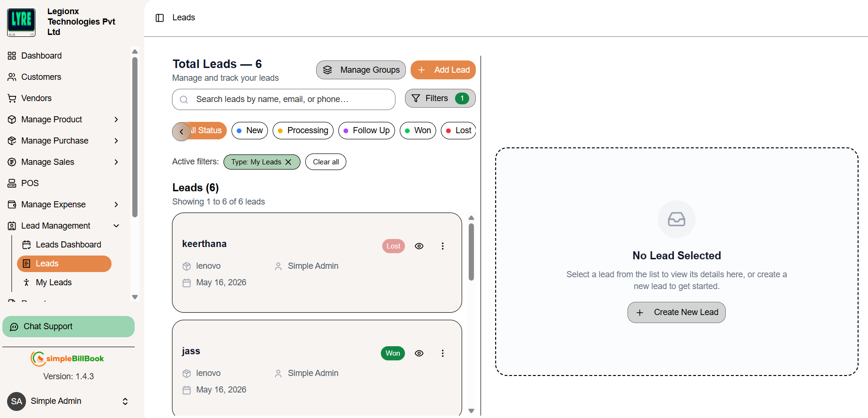This screenshot has width=868, height=418.
Task: Click the Manage Sales icon
Action: (x=12, y=162)
